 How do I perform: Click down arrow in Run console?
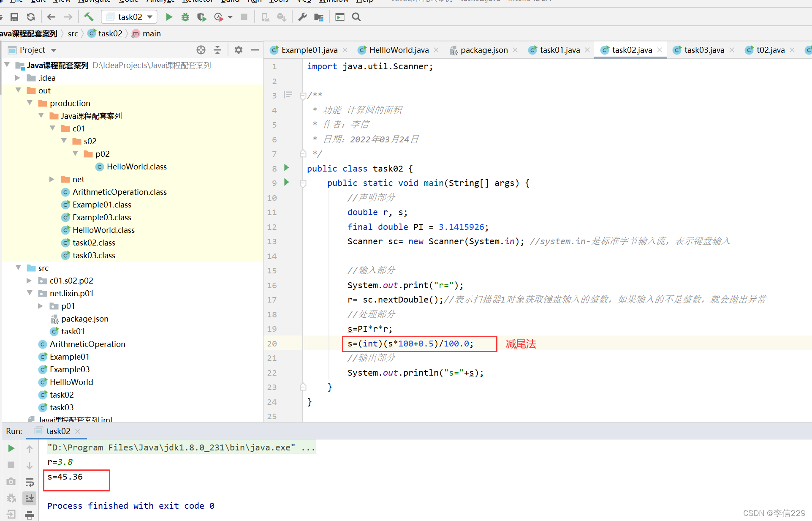point(30,466)
